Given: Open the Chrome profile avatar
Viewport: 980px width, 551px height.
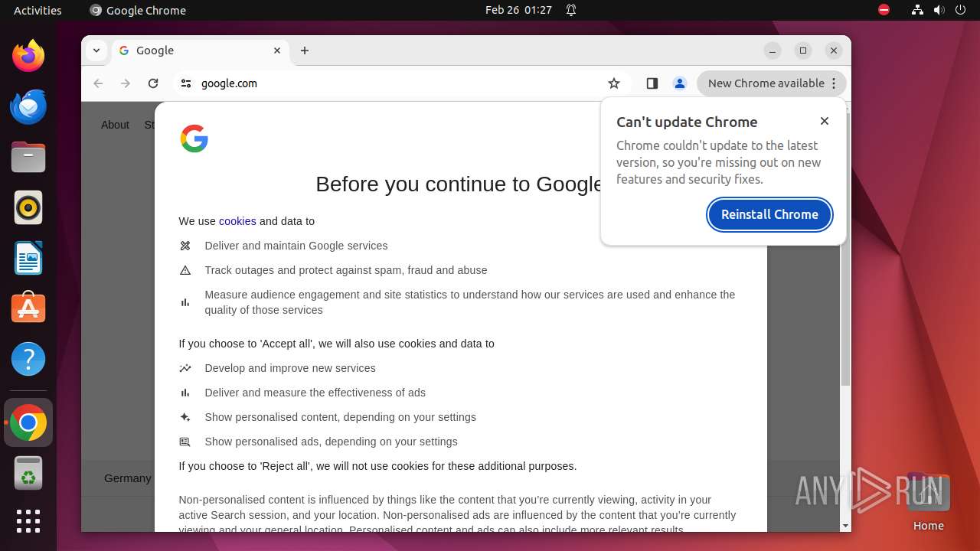Looking at the screenshot, I should point(679,83).
